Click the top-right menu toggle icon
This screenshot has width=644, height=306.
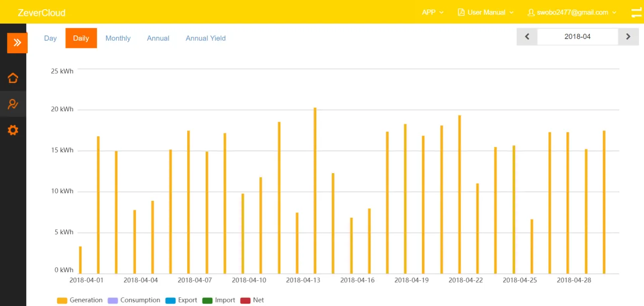(x=637, y=12)
